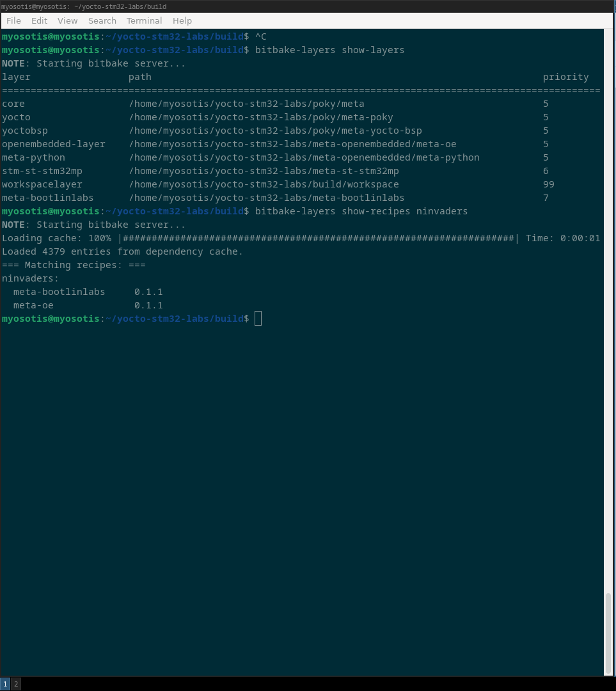Click the "bitbake-layers show-recipes ninvaders" command text
Viewport: 616px width, 691px height.
pyautogui.click(x=361, y=211)
